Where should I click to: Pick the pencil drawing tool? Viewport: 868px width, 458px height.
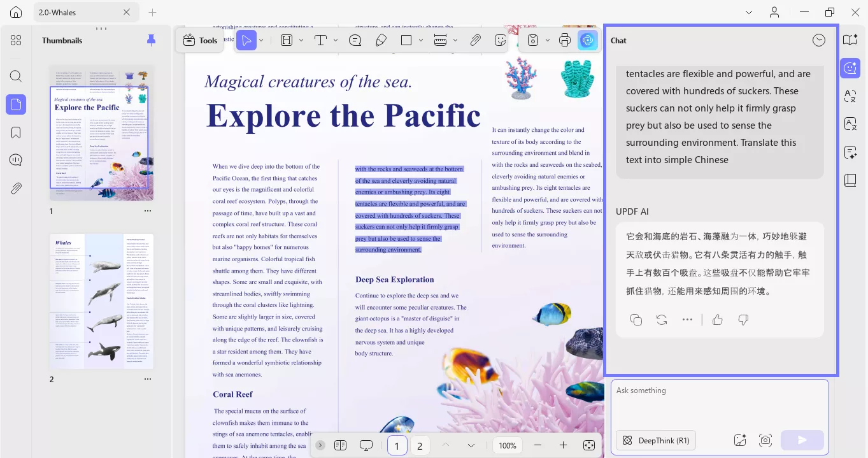coord(381,40)
